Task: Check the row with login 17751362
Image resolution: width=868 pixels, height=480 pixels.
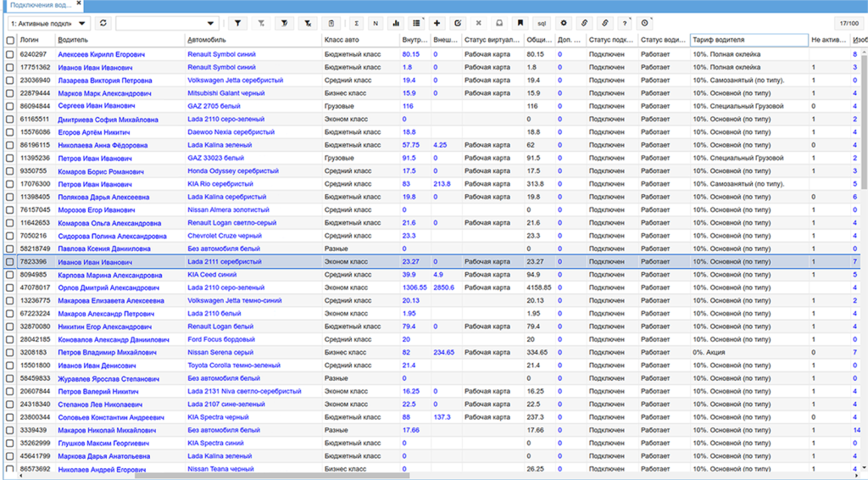Action: (10, 68)
